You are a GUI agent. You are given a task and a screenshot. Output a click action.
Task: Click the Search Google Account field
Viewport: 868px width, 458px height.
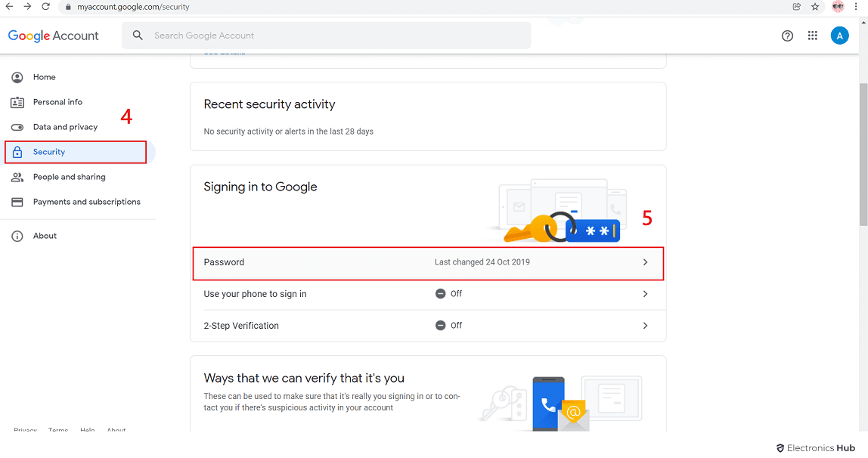(333, 36)
